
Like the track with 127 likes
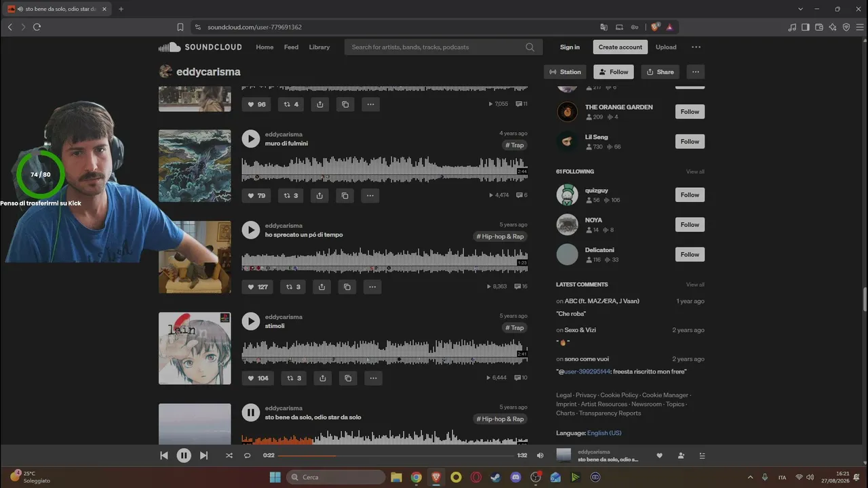tap(258, 287)
